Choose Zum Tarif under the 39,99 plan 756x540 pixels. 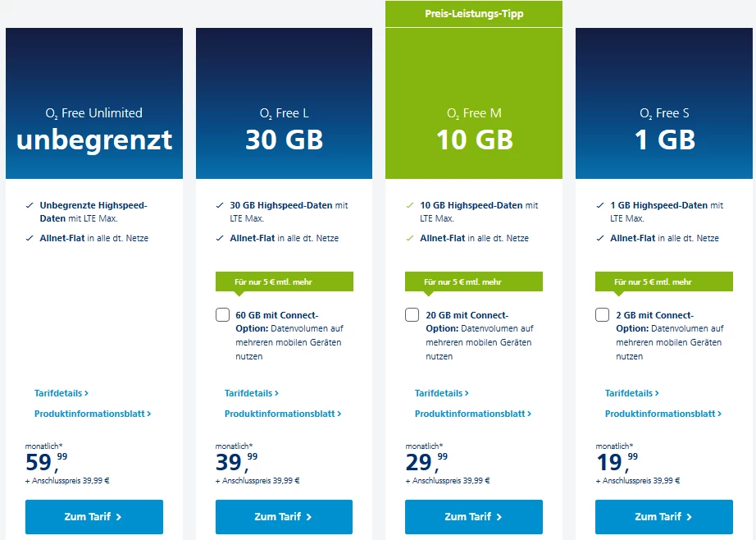click(284, 517)
